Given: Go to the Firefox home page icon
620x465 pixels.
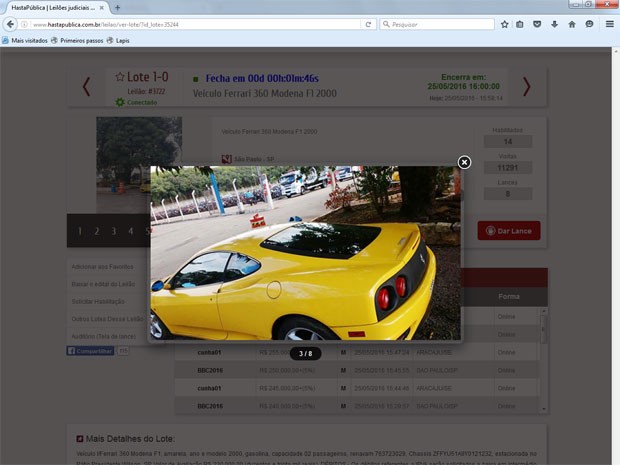Looking at the screenshot, I should (x=571, y=24).
